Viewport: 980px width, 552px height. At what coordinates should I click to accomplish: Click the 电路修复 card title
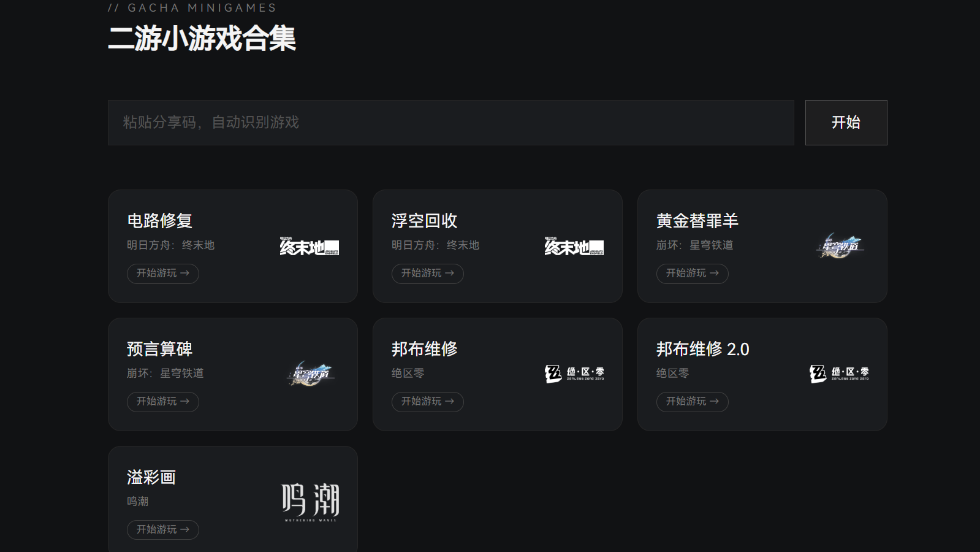coord(160,221)
